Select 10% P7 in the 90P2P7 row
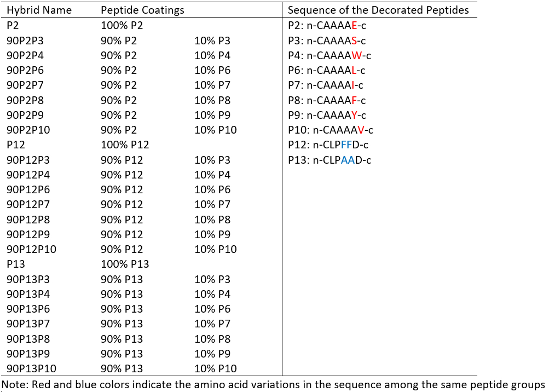The image size is (549, 392). tap(212, 85)
